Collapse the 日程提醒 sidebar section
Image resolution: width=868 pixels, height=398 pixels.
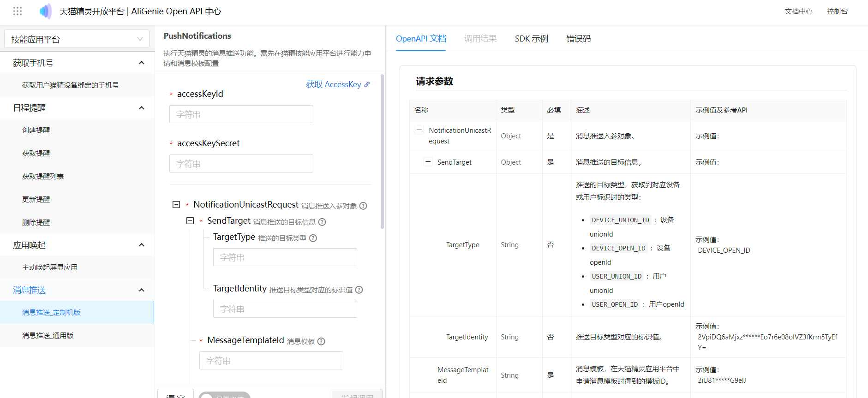(x=142, y=108)
